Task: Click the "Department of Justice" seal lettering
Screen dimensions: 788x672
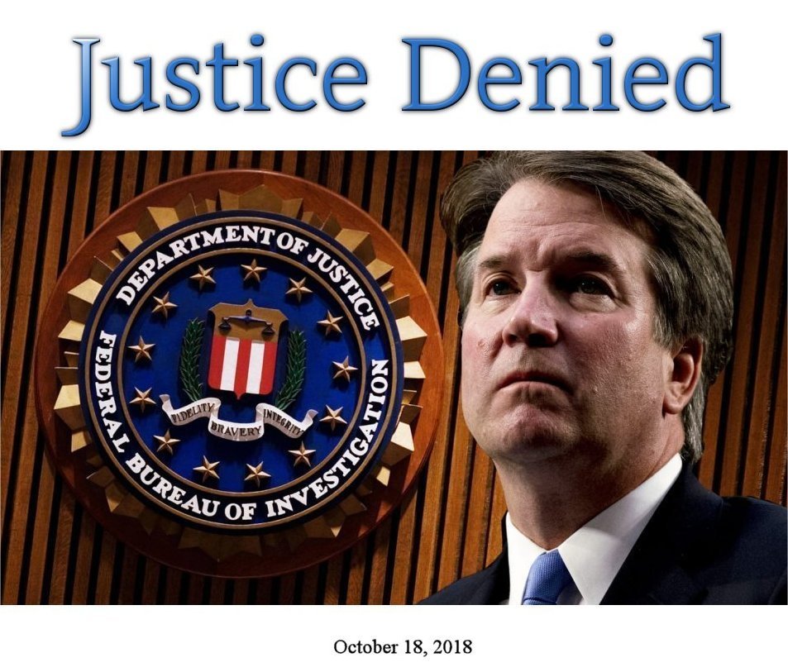Action: (246, 266)
